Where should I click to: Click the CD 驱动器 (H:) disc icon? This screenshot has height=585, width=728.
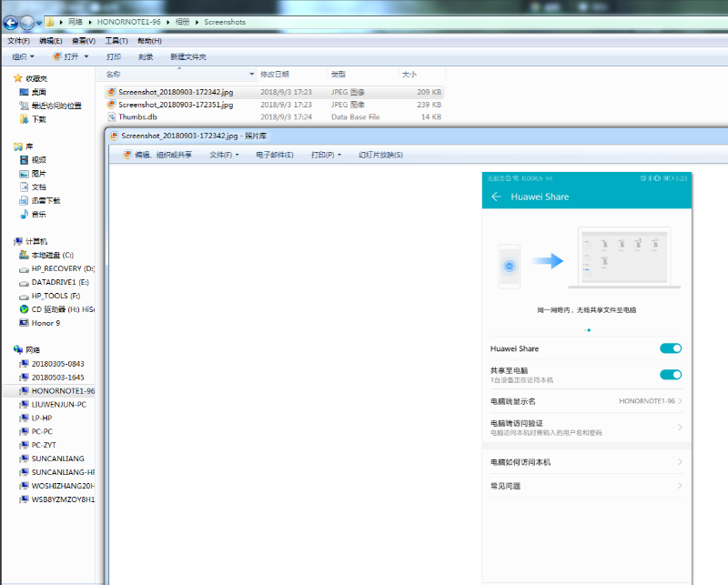coord(25,309)
